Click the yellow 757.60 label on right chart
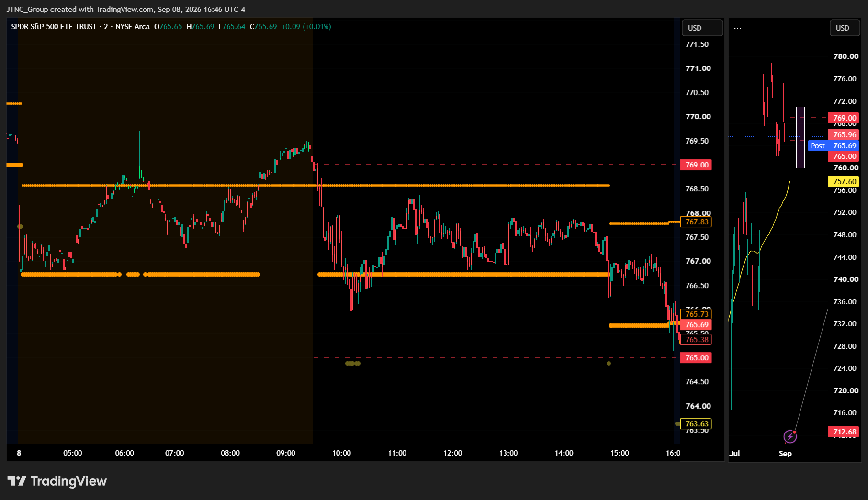Image resolution: width=868 pixels, height=500 pixels. tap(844, 181)
